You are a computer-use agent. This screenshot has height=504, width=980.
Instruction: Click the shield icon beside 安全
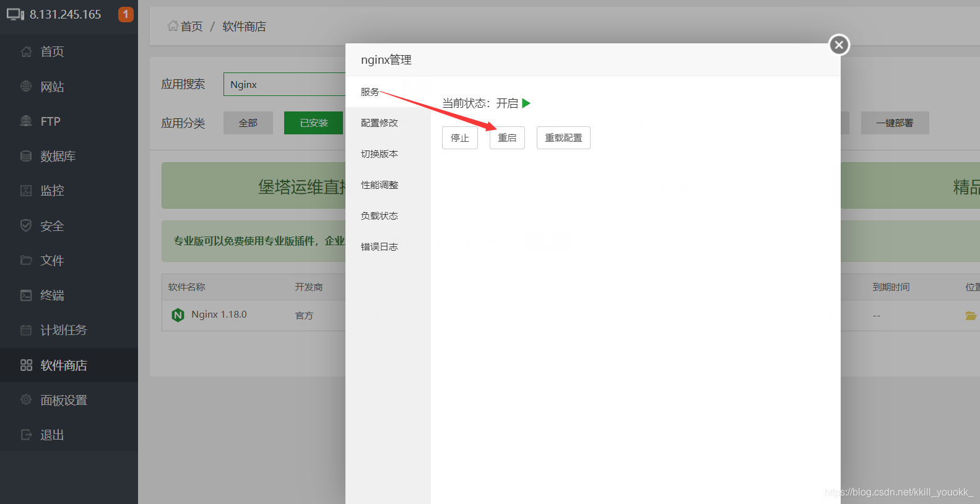26,225
